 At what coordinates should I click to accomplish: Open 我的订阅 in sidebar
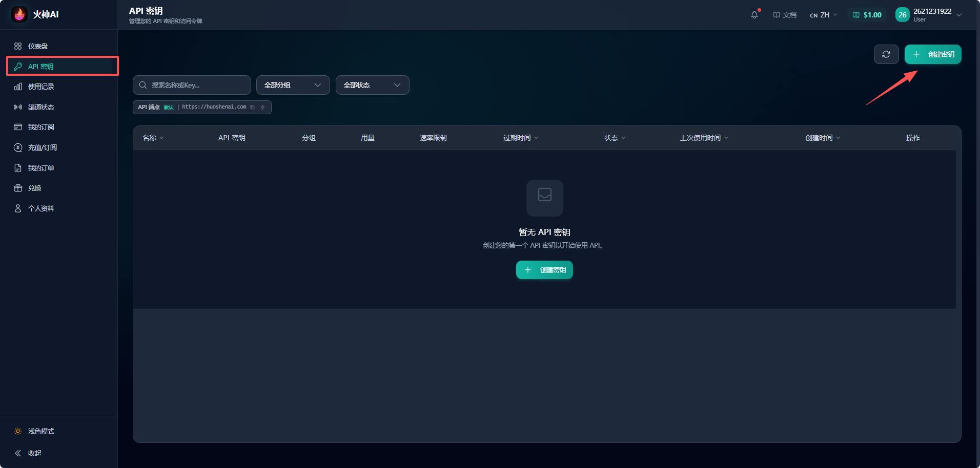[59, 127]
